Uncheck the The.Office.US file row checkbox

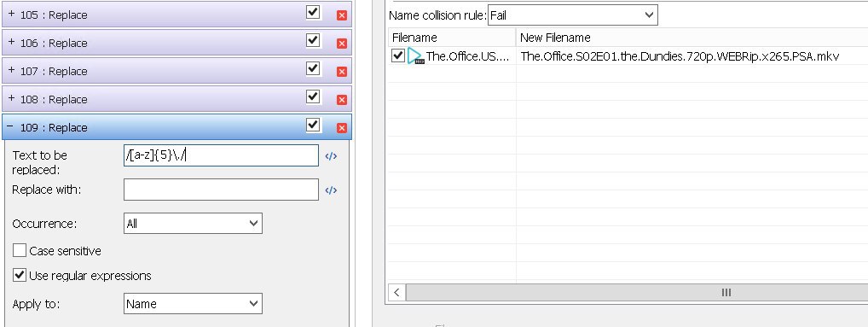(398, 55)
